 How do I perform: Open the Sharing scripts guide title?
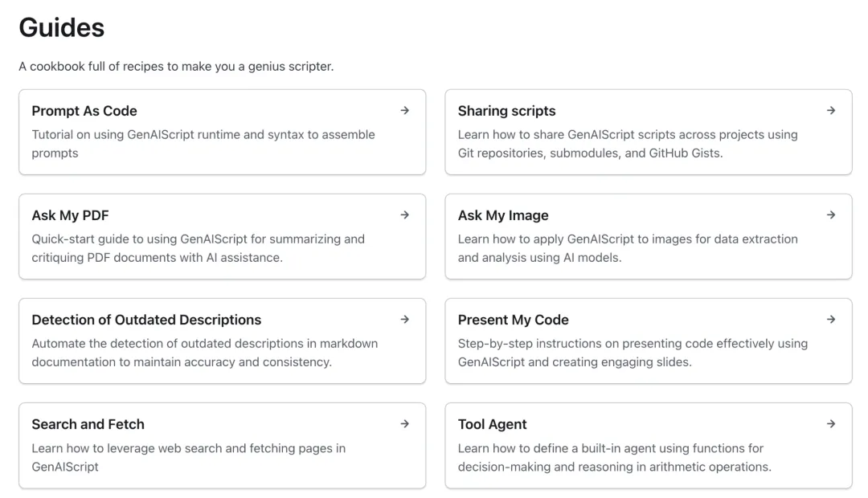(x=506, y=111)
